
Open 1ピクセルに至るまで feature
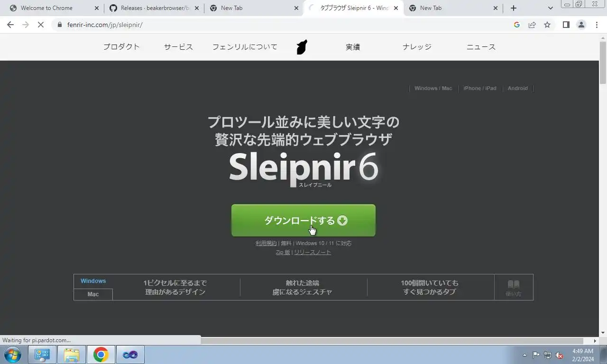175,287
